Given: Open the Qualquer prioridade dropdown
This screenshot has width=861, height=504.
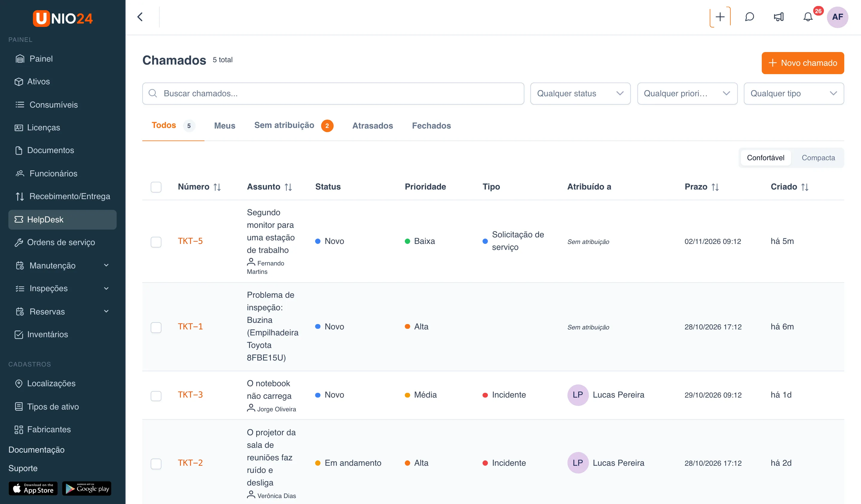Looking at the screenshot, I should (687, 93).
